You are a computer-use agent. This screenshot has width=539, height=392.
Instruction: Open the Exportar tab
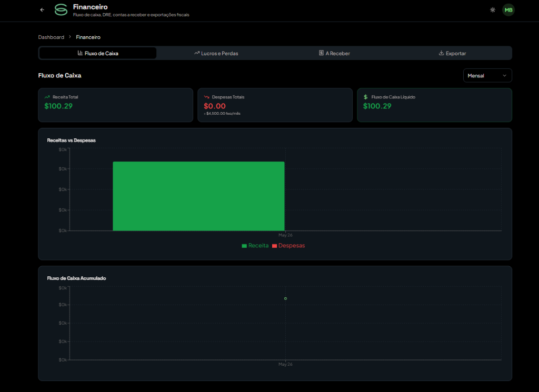coord(452,53)
